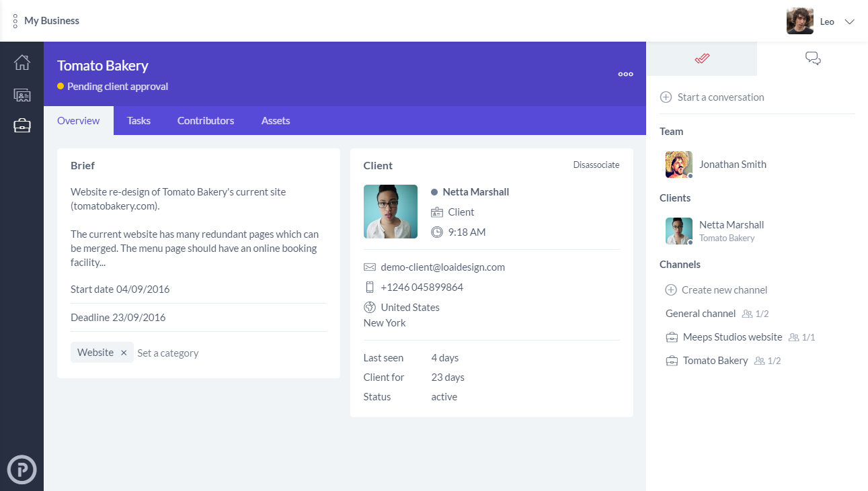Open the Projects briefcase icon in sidebar

coord(22,125)
